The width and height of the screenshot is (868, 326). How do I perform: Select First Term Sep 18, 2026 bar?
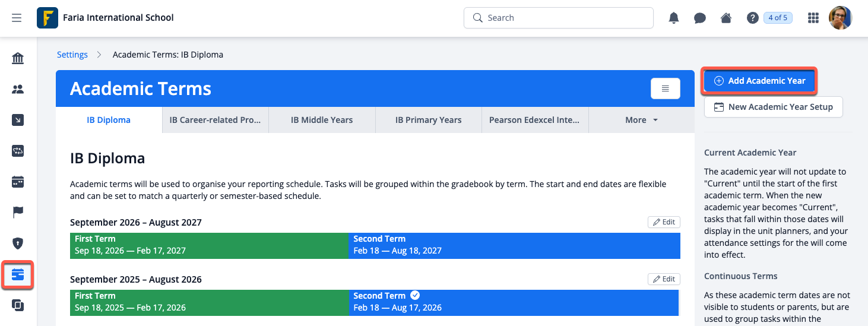point(209,245)
